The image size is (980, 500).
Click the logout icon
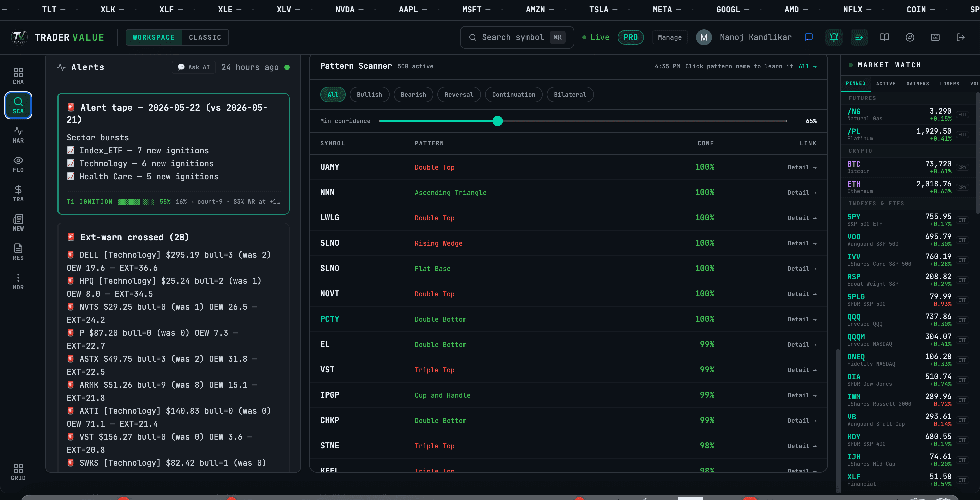[x=961, y=37]
